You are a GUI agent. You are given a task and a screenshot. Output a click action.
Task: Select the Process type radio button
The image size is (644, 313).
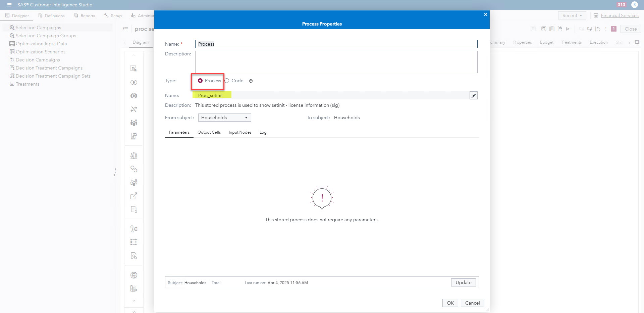(200, 81)
